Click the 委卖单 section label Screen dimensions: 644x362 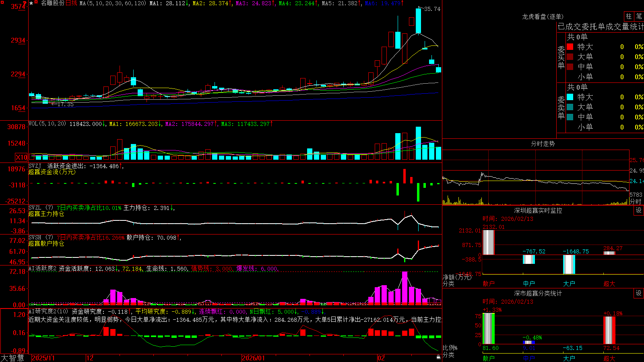click(x=561, y=107)
